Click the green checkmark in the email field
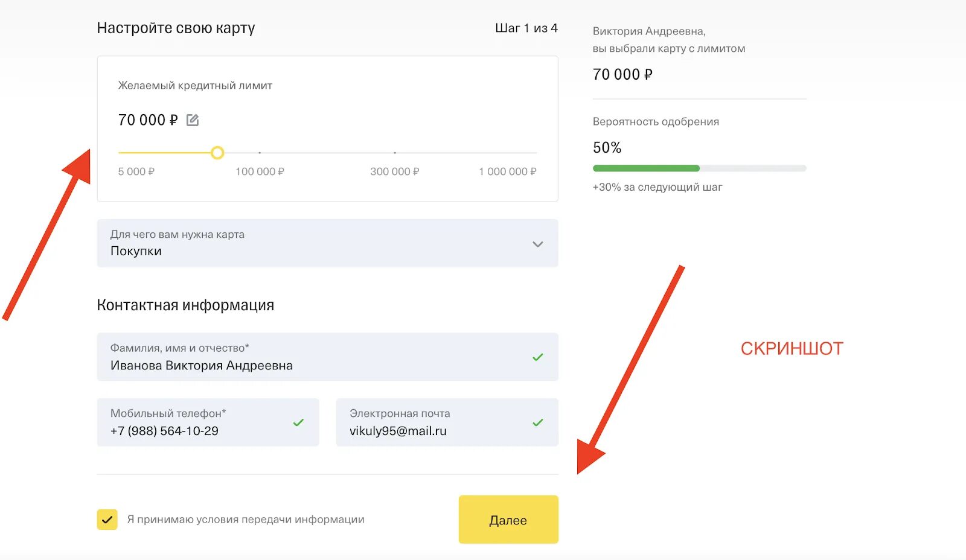Image resolution: width=966 pixels, height=560 pixels. (x=537, y=422)
